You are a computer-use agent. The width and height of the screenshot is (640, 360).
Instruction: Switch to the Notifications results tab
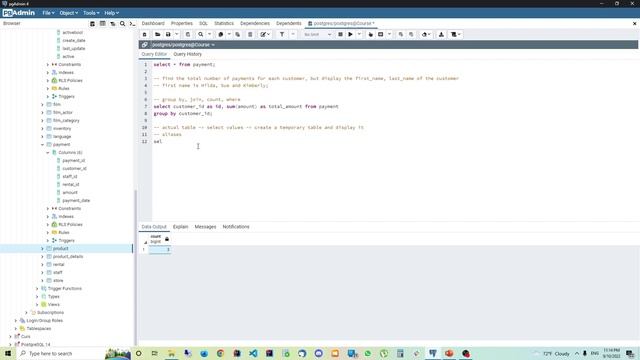pos(236,227)
